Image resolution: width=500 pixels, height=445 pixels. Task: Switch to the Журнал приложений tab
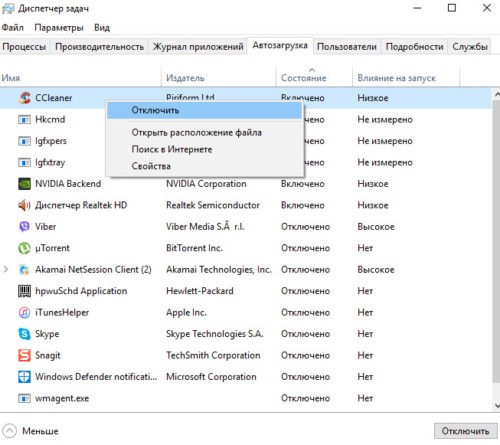(x=198, y=47)
